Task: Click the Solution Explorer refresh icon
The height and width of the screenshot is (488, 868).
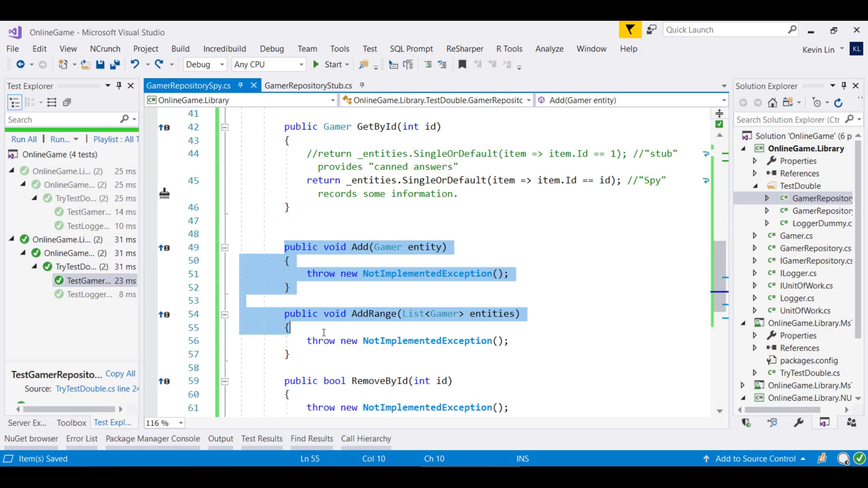Action: [x=839, y=103]
